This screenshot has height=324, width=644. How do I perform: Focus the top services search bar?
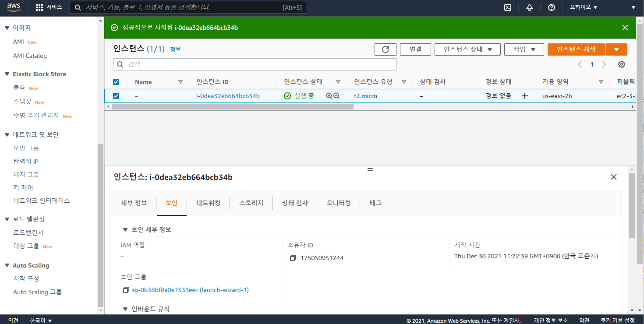[188, 7]
